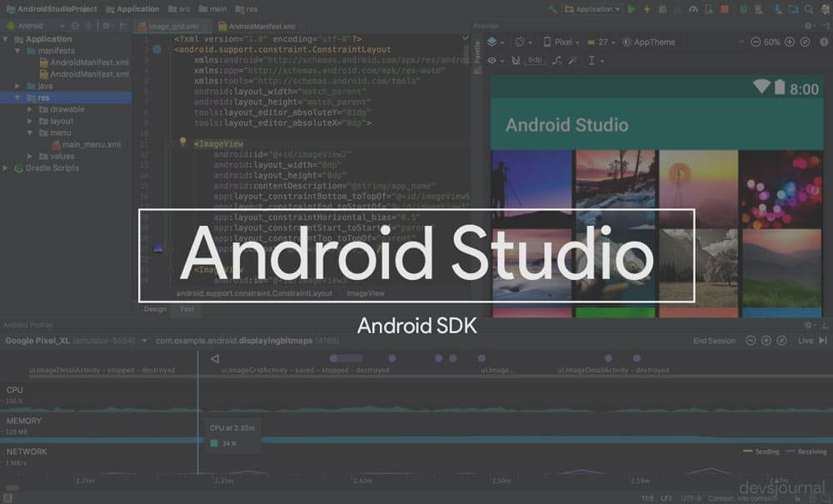This screenshot has height=504, width=833.
Task: Open the Android project view dropdown
Action: coord(35,26)
